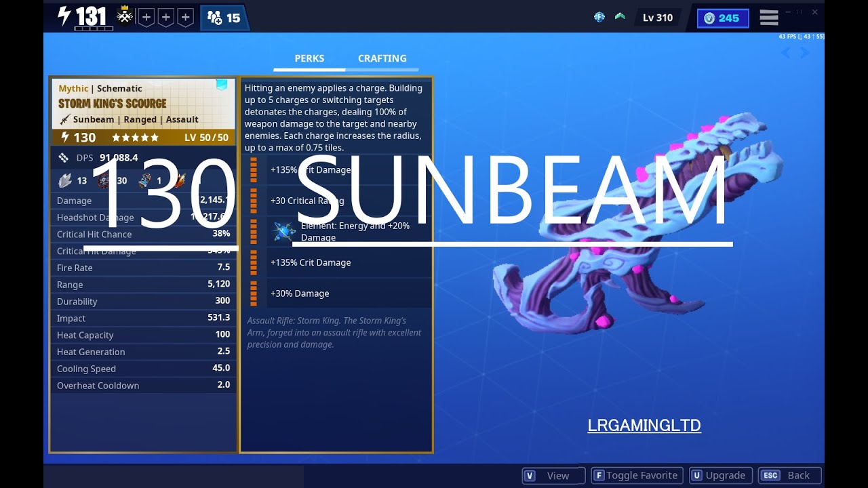Click the Toggle Favorite button
The width and height of the screenshot is (868, 488).
pyautogui.click(x=636, y=476)
